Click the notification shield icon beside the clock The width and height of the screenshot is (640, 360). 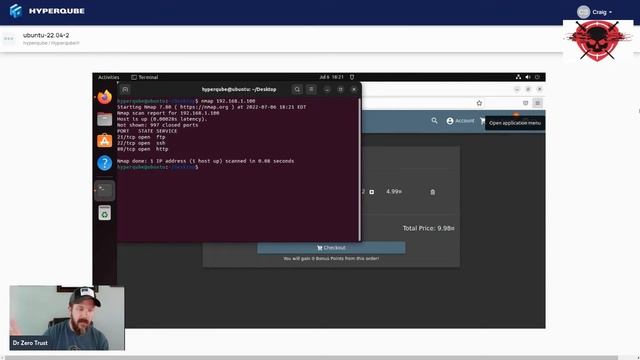tap(352, 77)
